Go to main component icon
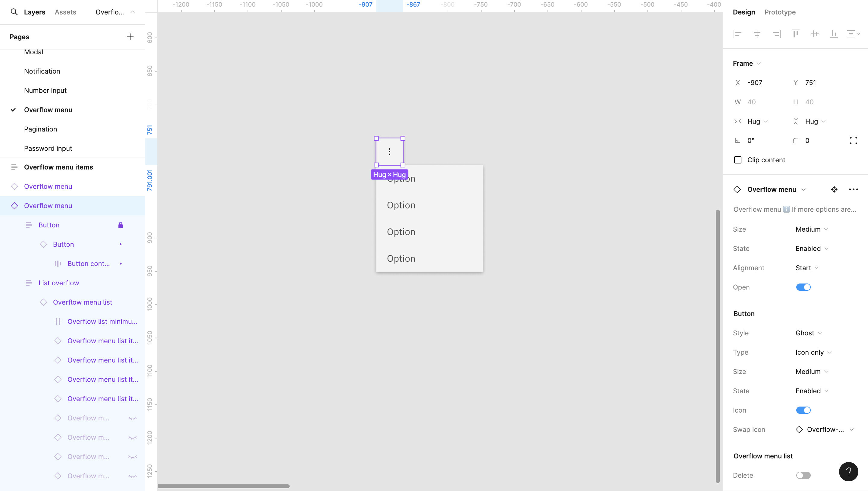 tap(834, 189)
